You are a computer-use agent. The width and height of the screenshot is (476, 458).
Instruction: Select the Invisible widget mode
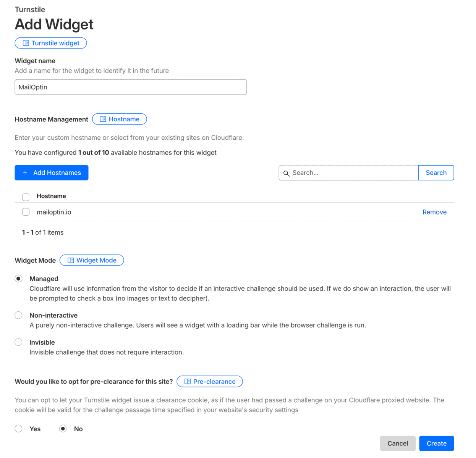point(18,342)
